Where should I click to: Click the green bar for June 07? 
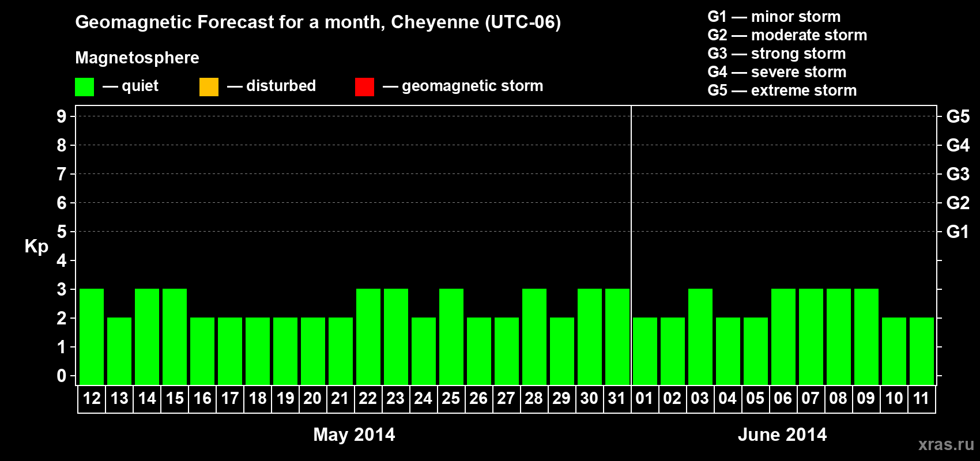point(811,337)
